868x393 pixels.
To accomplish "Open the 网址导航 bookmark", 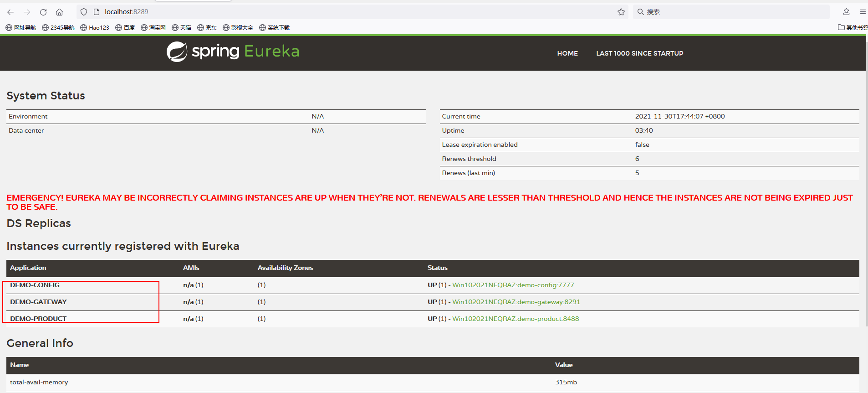I will pos(21,27).
